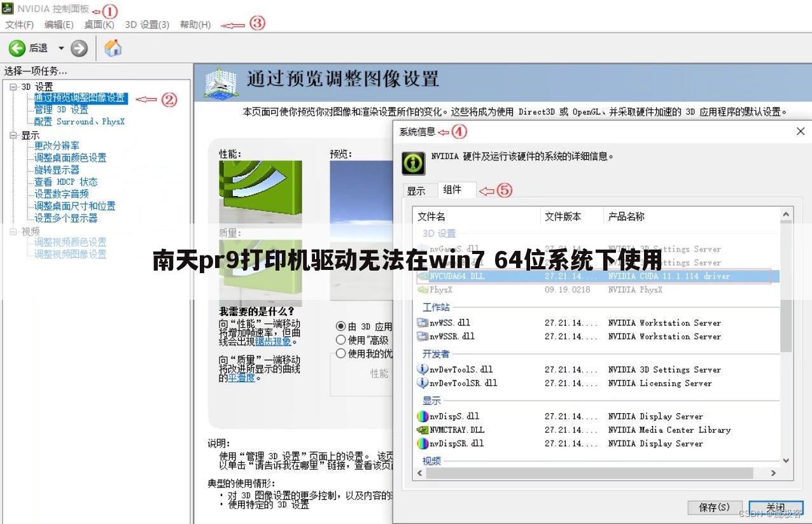
Task: Select 配置 Surround、PhysX tree item
Action: 80,122
